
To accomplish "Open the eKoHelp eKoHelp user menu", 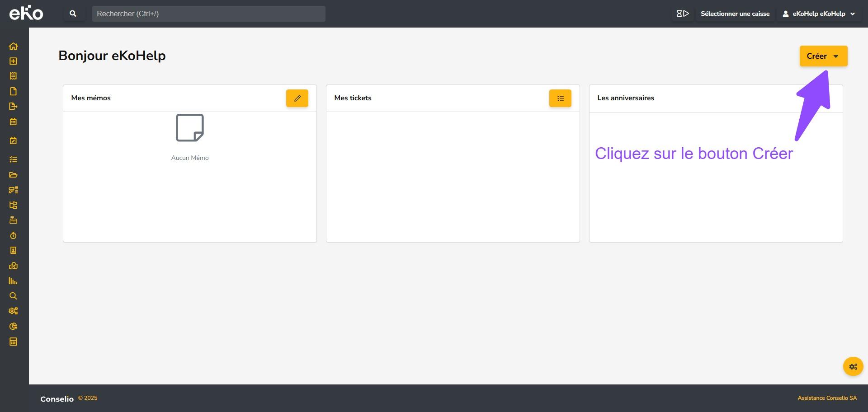I will (x=818, y=14).
